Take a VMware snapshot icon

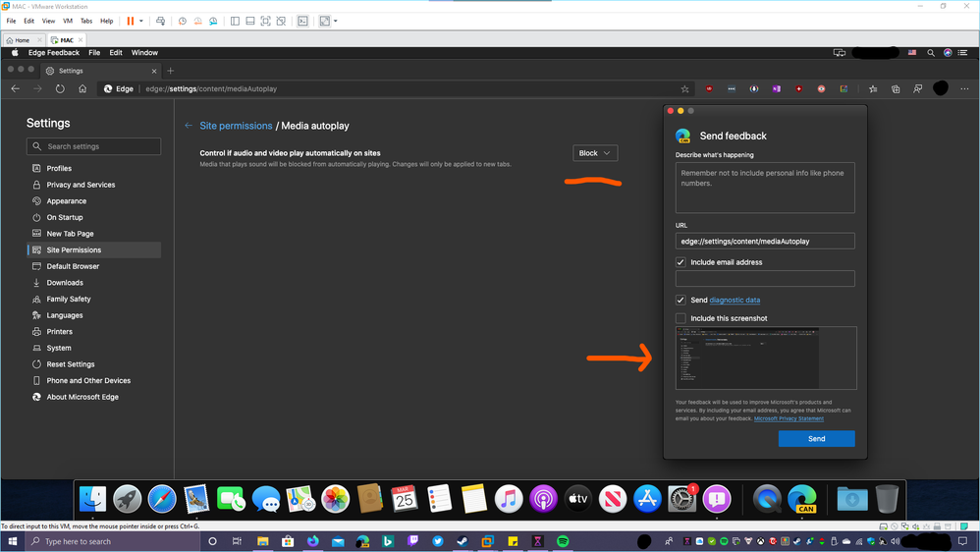click(x=183, y=21)
